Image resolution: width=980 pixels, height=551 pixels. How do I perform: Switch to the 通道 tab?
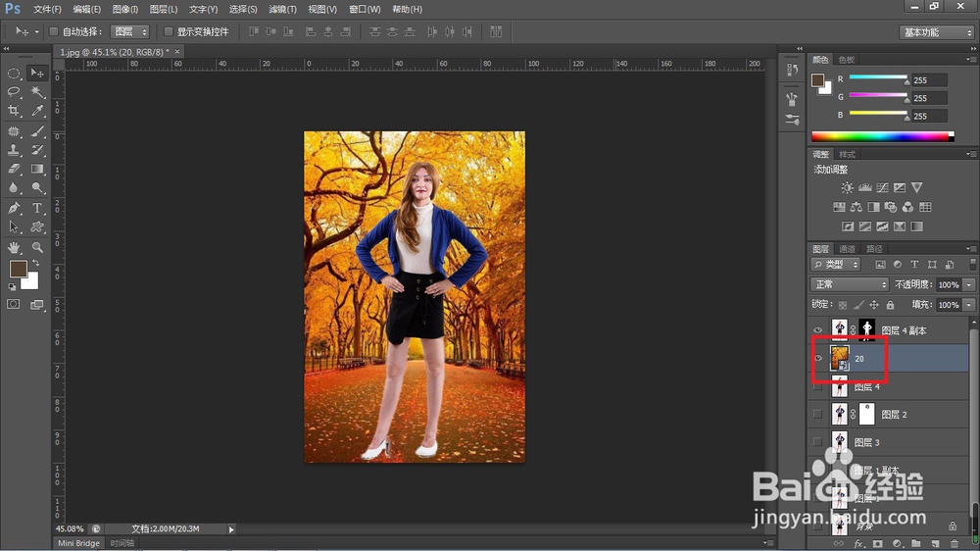tap(847, 249)
